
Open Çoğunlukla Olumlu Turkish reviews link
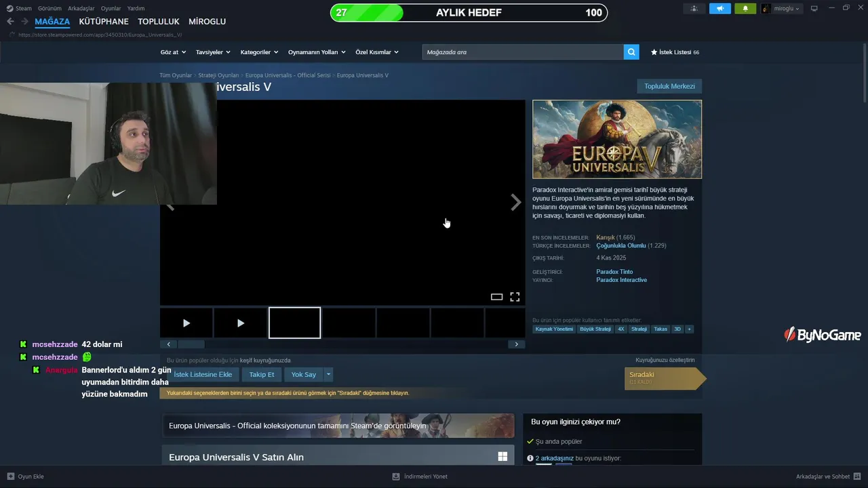620,245
